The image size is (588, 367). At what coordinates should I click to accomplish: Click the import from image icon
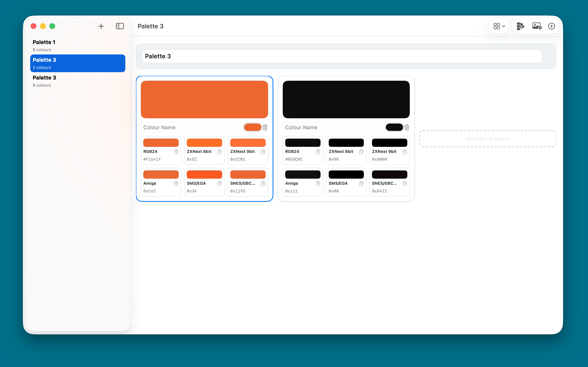pyautogui.click(x=537, y=26)
